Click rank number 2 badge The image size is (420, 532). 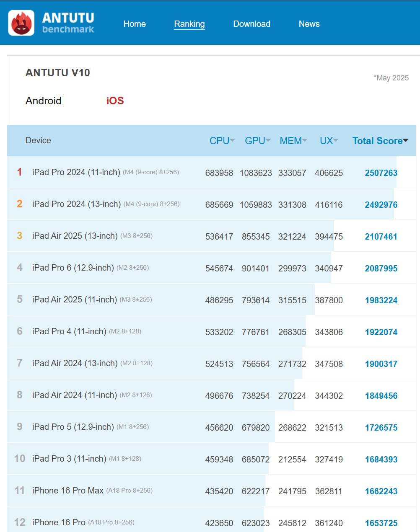[x=19, y=204]
